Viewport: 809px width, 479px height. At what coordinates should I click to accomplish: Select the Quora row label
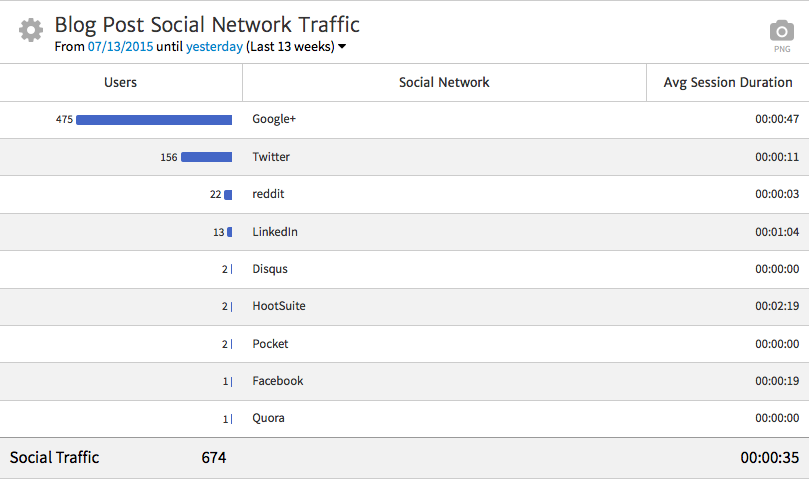[268, 418]
